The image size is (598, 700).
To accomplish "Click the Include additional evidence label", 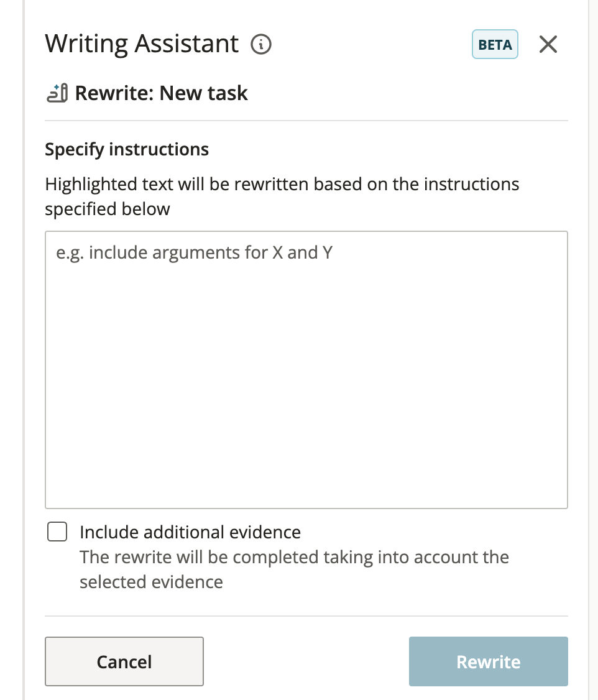I will (x=190, y=532).
